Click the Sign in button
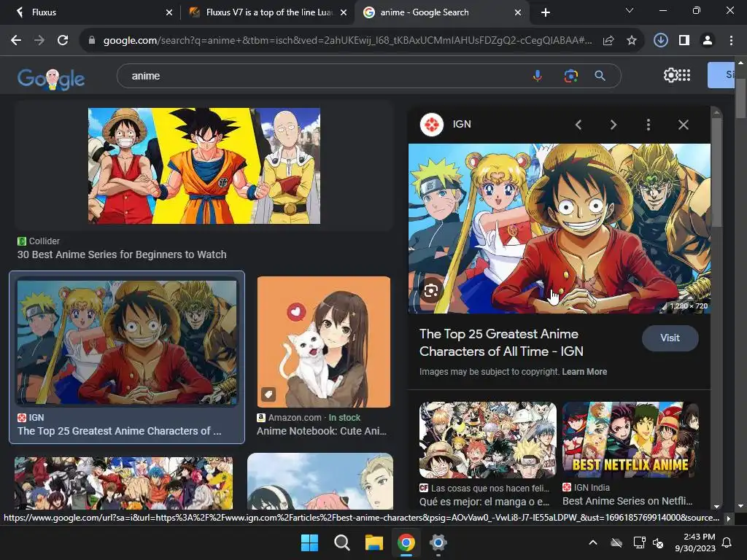Screen dimensions: 747x560 tap(721, 75)
